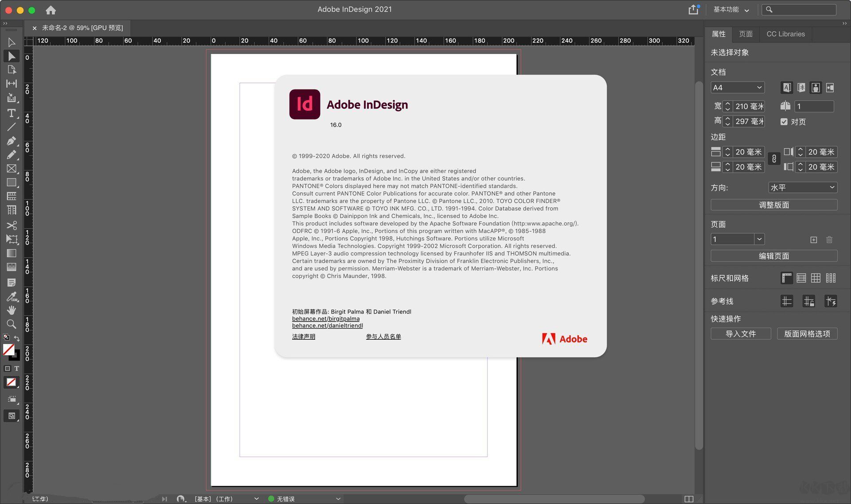Open the A4 page size dropdown
Viewport: 851px width, 504px height.
[737, 88]
